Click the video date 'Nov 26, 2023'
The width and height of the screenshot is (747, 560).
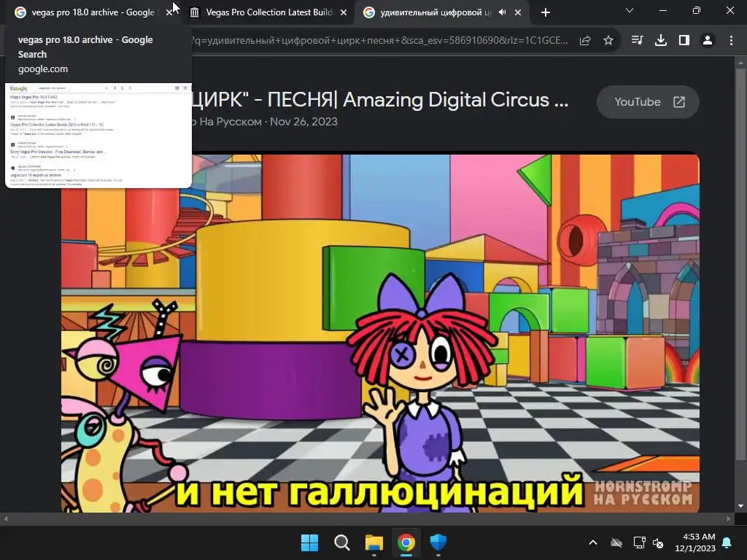pyautogui.click(x=304, y=122)
